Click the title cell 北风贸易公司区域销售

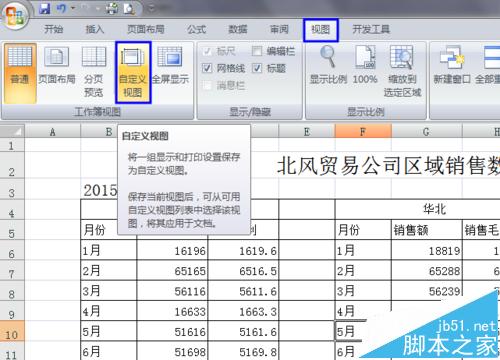click(x=388, y=166)
